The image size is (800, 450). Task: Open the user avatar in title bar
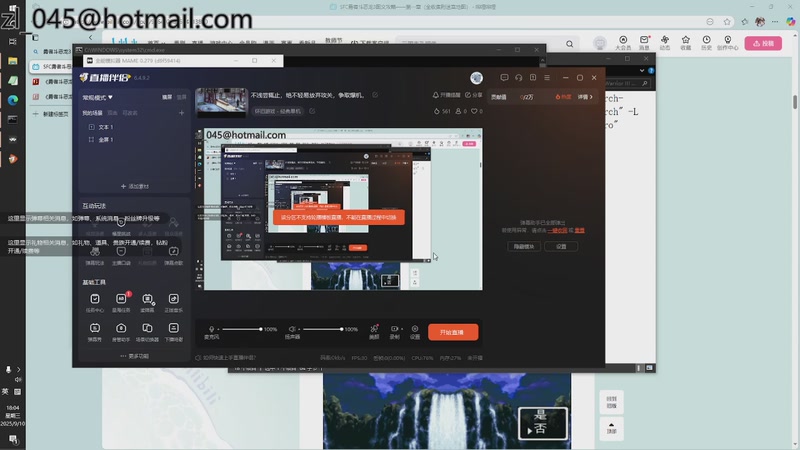(477, 78)
